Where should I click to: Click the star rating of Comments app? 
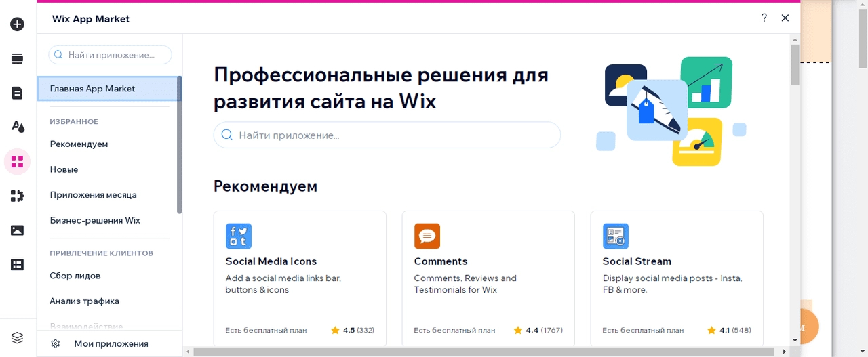click(538, 330)
